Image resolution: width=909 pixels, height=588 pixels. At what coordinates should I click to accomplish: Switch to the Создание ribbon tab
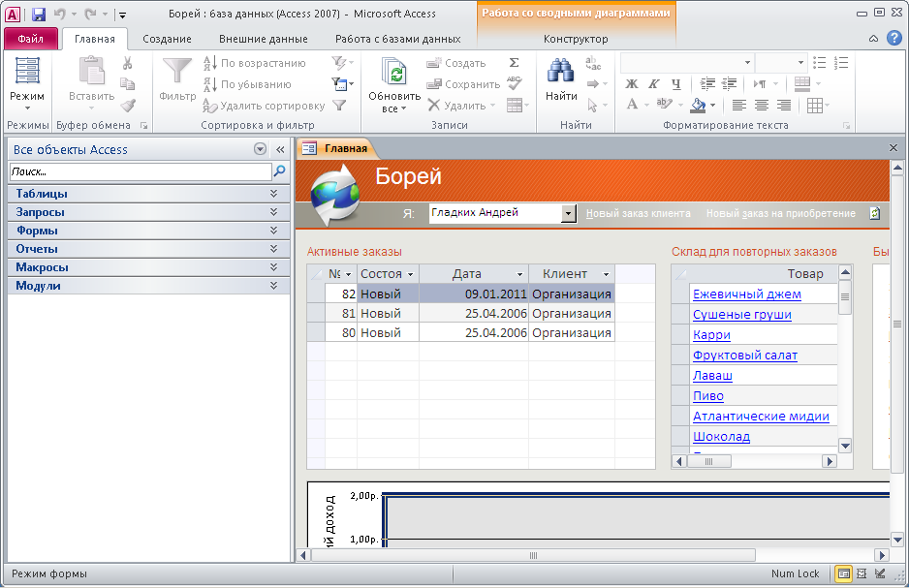167,39
